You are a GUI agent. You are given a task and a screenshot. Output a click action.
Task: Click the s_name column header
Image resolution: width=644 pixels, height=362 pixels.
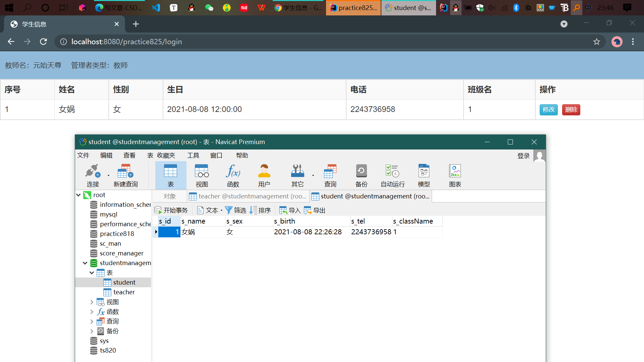203,221
